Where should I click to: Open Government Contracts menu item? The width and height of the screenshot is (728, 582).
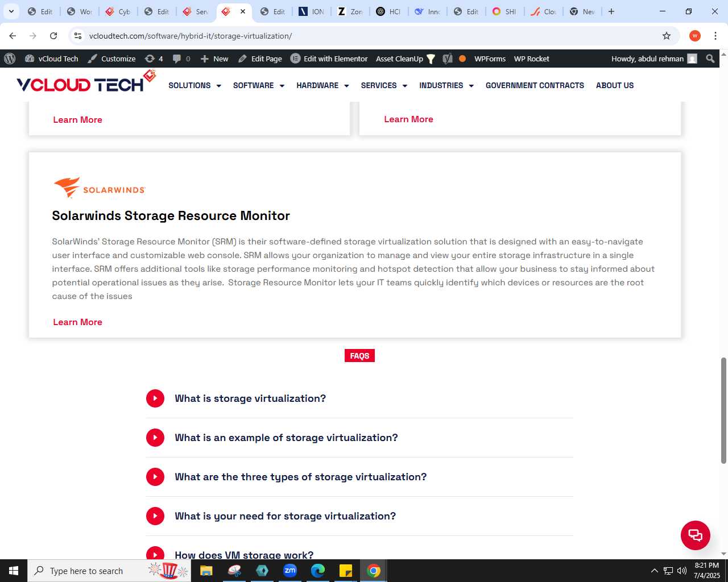[x=535, y=85]
